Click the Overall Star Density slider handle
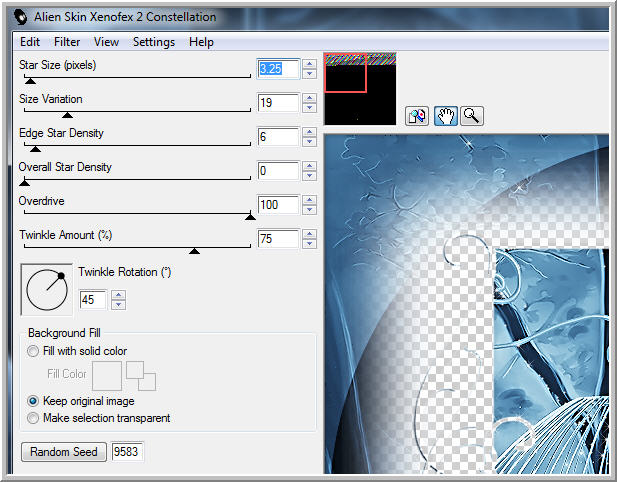The image size is (617, 482). (24, 183)
